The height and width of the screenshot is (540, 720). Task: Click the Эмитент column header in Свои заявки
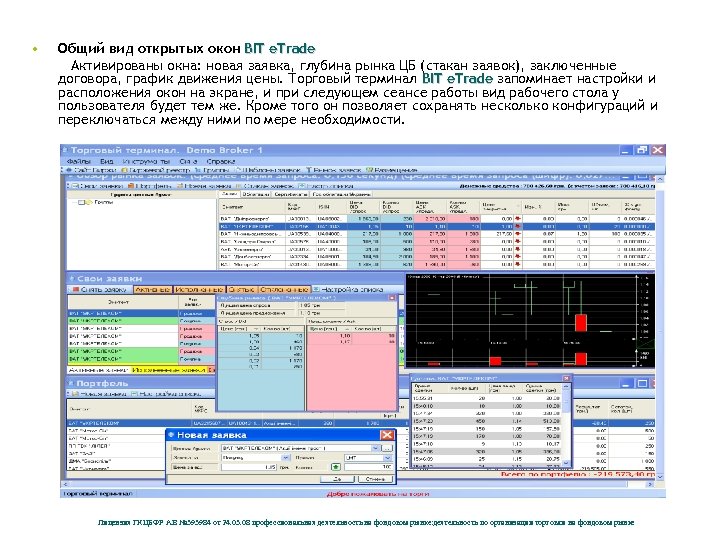click(123, 303)
